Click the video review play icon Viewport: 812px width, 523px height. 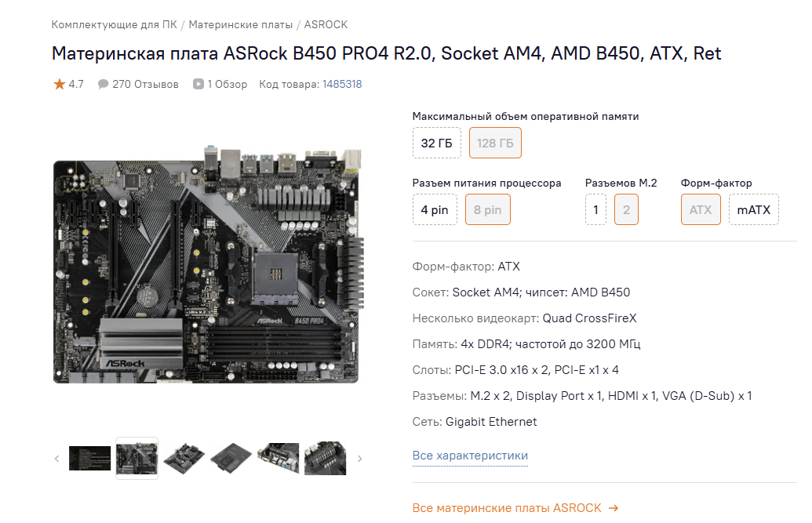(x=198, y=84)
